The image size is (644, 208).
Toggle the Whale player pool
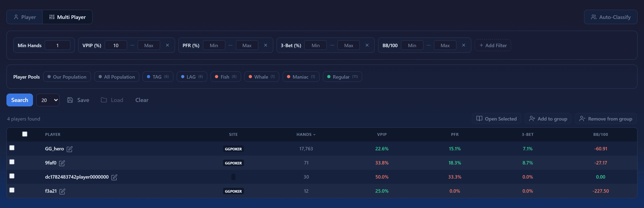click(x=262, y=77)
